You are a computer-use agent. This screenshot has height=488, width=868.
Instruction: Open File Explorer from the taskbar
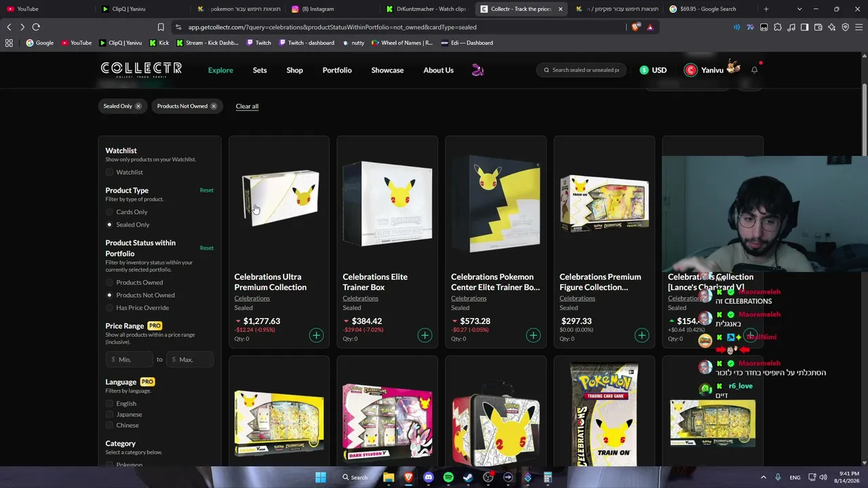click(389, 477)
